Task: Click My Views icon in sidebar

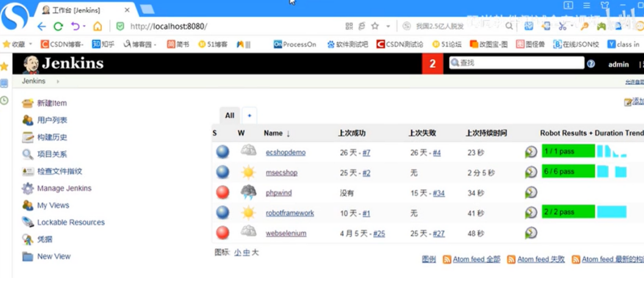Action: [x=27, y=205]
